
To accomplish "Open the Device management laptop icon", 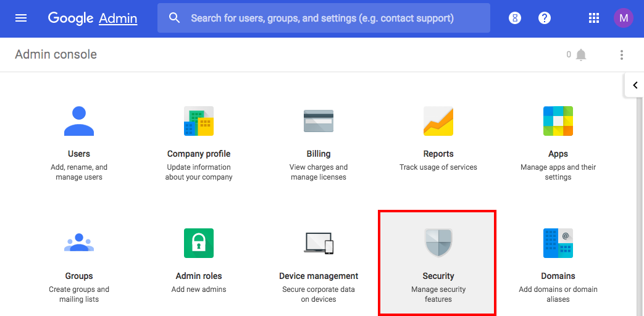I will 319,243.
